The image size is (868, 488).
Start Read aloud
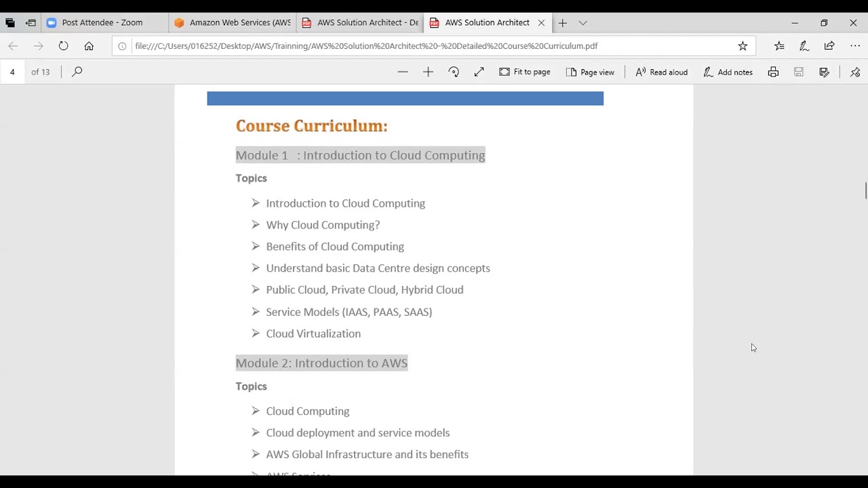pos(661,72)
